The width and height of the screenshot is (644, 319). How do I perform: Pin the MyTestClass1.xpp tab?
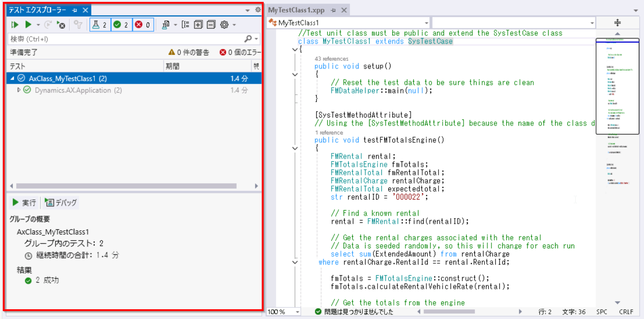pyautogui.click(x=333, y=10)
